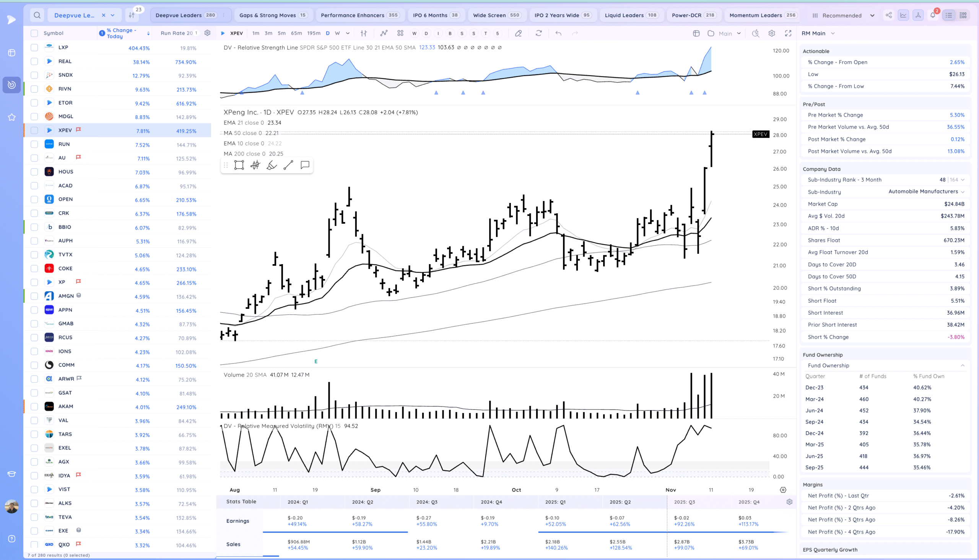Check the REAL row checkbox
This screenshot has width=979, height=560.
pyautogui.click(x=34, y=62)
